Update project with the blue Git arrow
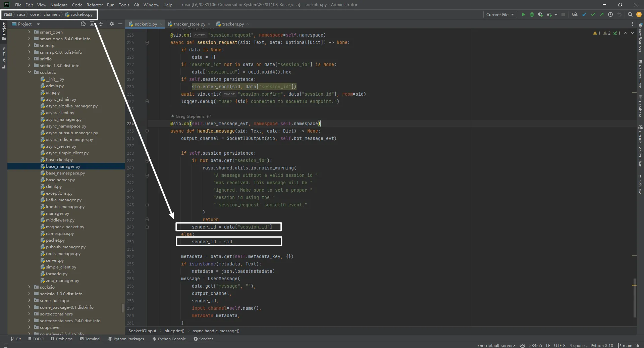This screenshot has width=644, height=348. point(585,14)
